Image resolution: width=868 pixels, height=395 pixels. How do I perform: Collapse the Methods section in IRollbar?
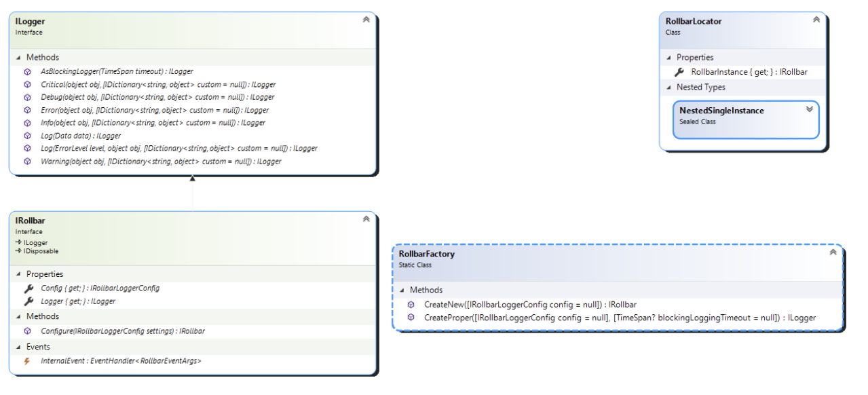[18, 316]
